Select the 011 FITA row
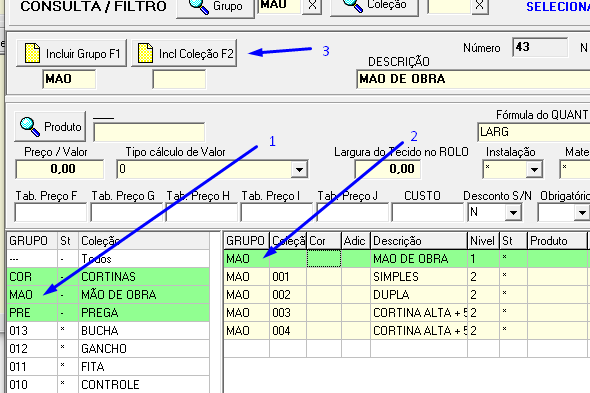Viewport: 590px width, 393px height. coord(108,367)
